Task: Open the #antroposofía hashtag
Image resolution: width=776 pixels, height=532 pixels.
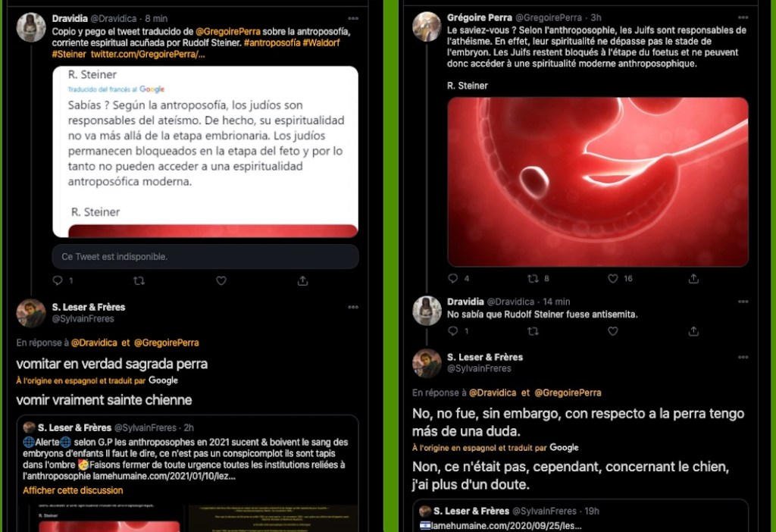Action: pos(272,42)
